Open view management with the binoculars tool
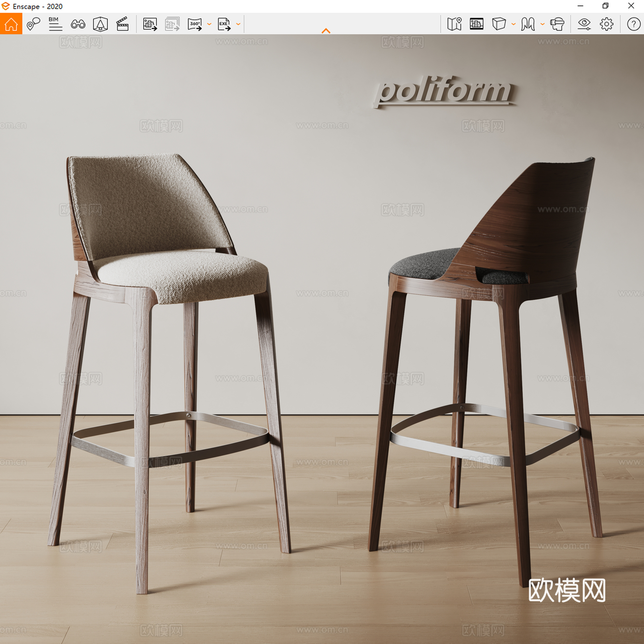644x644 pixels. tap(78, 24)
